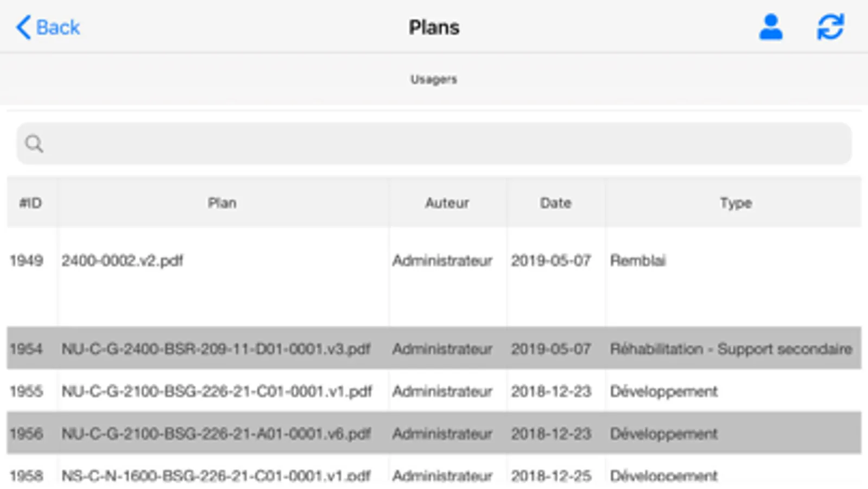Open plan 2400-0002.v2.pdf

pos(123,261)
